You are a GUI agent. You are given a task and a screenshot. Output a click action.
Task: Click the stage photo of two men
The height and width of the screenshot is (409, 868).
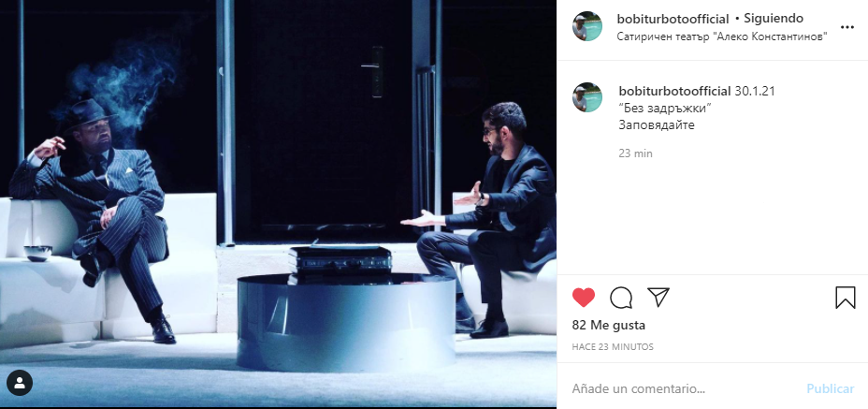(x=278, y=203)
